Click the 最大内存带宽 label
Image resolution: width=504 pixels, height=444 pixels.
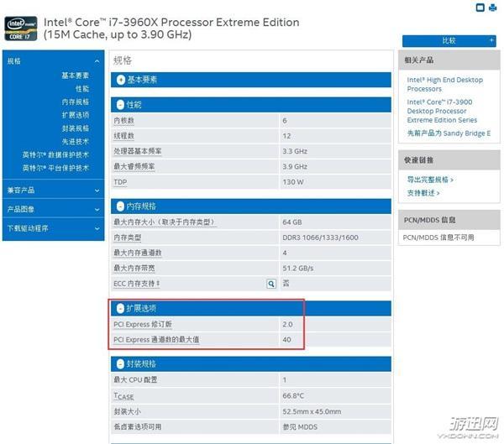(134, 269)
